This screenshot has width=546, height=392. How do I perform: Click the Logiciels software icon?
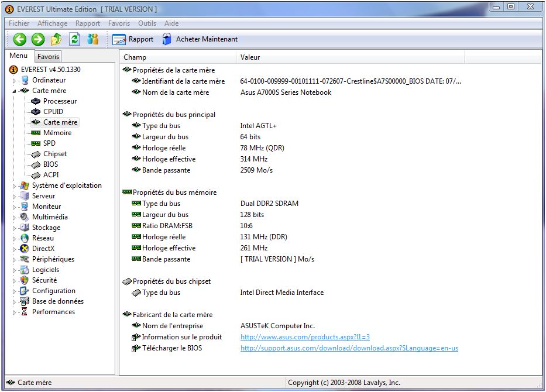(x=25, y=270)
